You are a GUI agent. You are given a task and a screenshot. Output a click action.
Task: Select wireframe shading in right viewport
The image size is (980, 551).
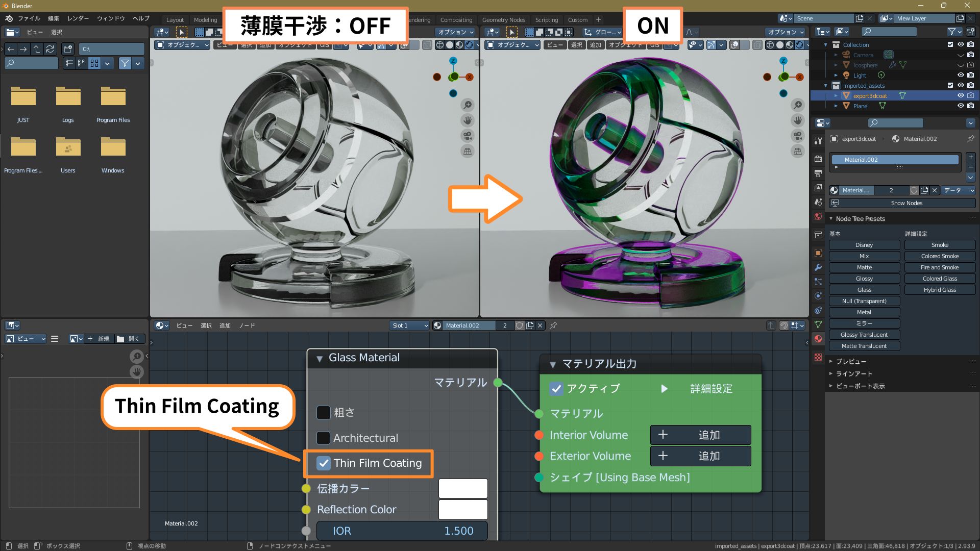tap(770, 45)
